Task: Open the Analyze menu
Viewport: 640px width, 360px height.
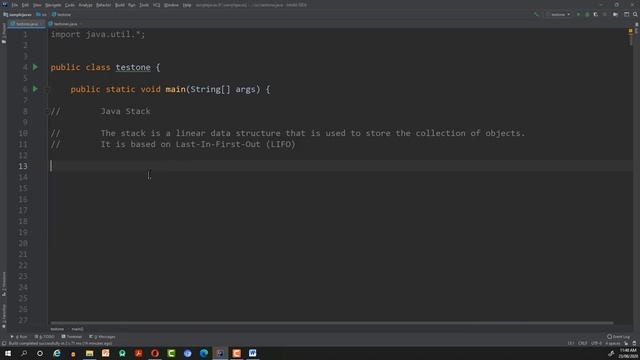Action: tap(85, 5)
